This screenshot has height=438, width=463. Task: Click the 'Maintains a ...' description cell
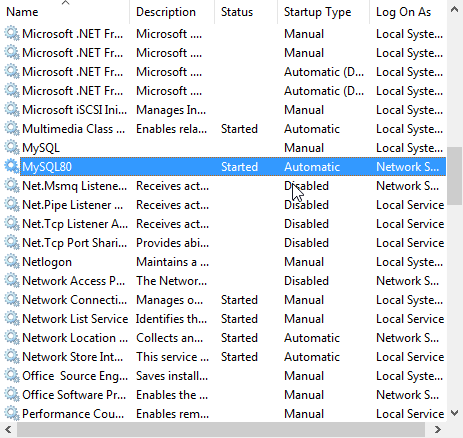172,262
